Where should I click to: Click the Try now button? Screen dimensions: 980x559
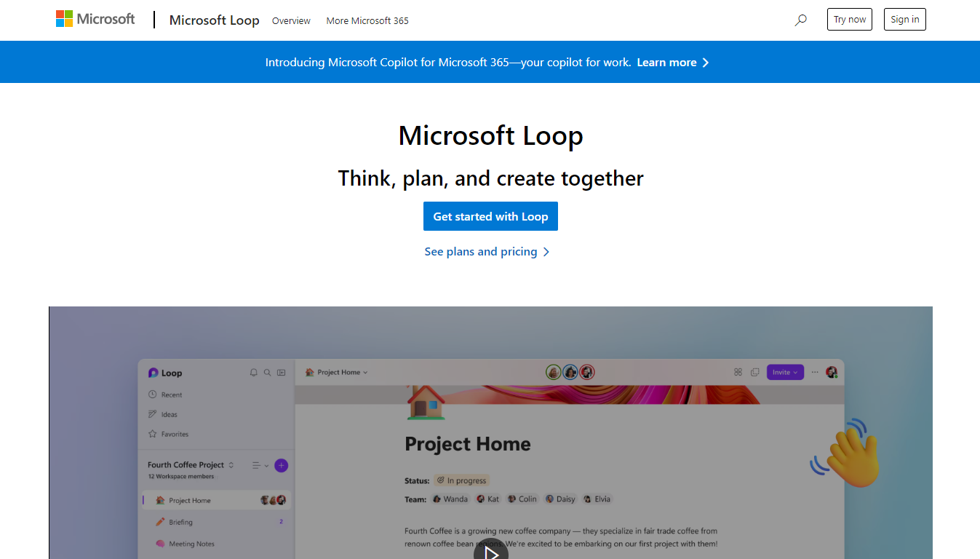pos(850,20)
